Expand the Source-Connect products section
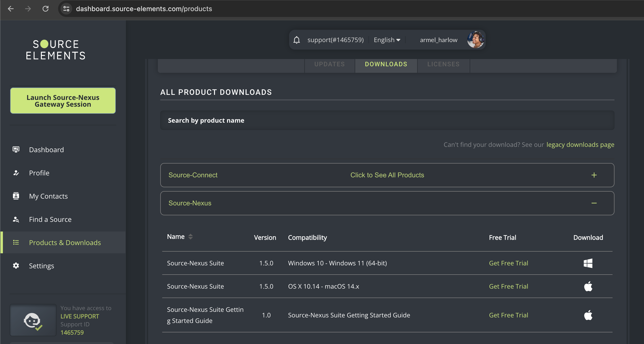Viewport: 644px width, 344px height. (594, 175)
